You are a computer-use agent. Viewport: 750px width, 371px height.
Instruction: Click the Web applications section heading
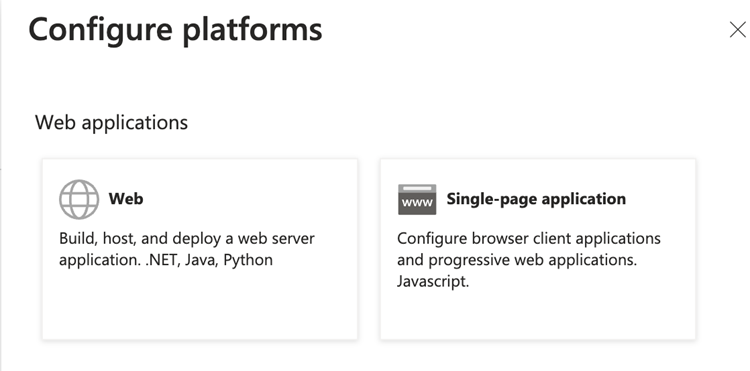point(111,122)
